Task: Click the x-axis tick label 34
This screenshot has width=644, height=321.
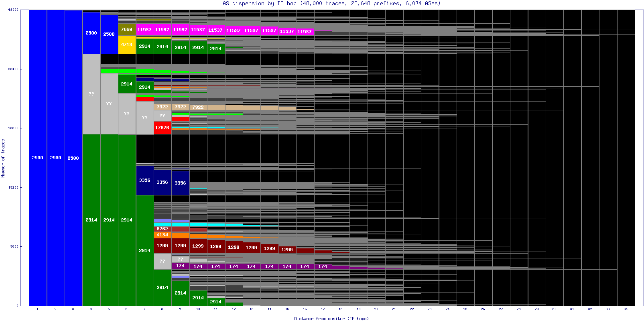Action: [x=626, y=309]
